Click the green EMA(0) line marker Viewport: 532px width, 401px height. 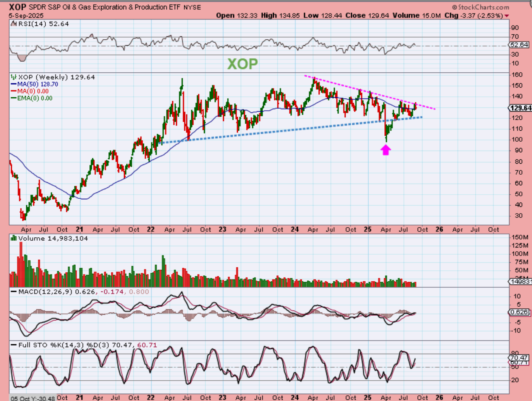[x=14, y=98]
